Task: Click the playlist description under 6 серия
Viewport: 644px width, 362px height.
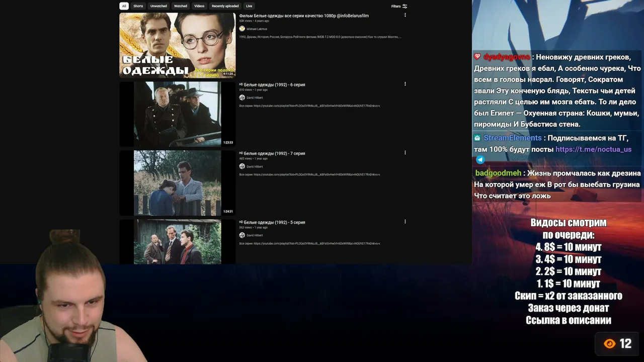Action: pyautogui.click(x=309, y=106)
